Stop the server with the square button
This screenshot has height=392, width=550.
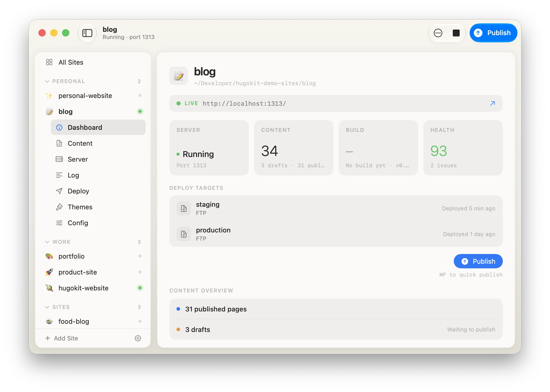tap(456, 33)
